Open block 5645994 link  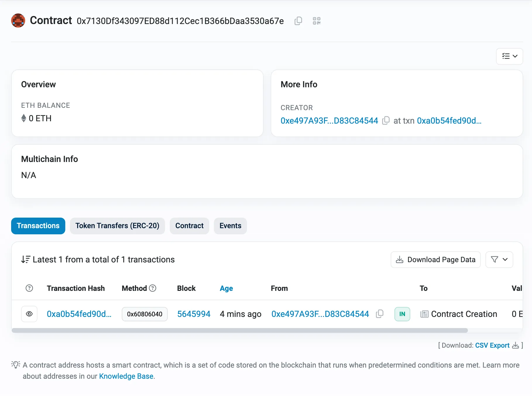(x=194, y=314)
